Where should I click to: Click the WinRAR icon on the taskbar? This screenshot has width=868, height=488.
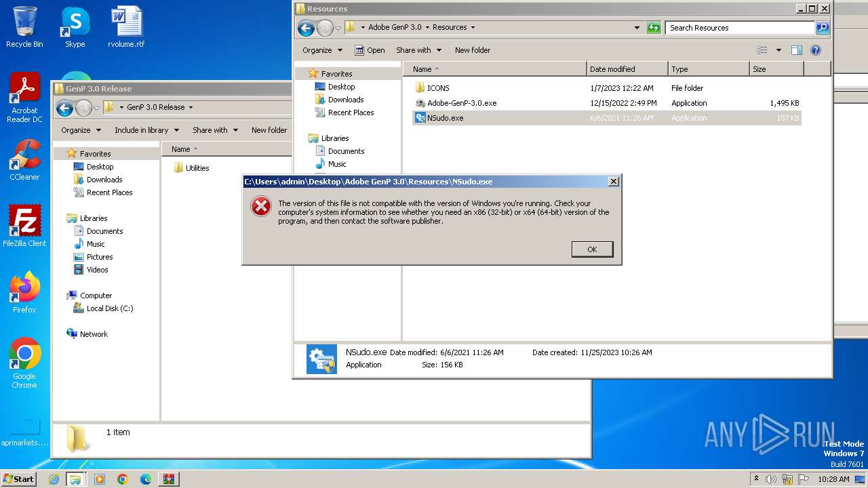click(169, 479)
